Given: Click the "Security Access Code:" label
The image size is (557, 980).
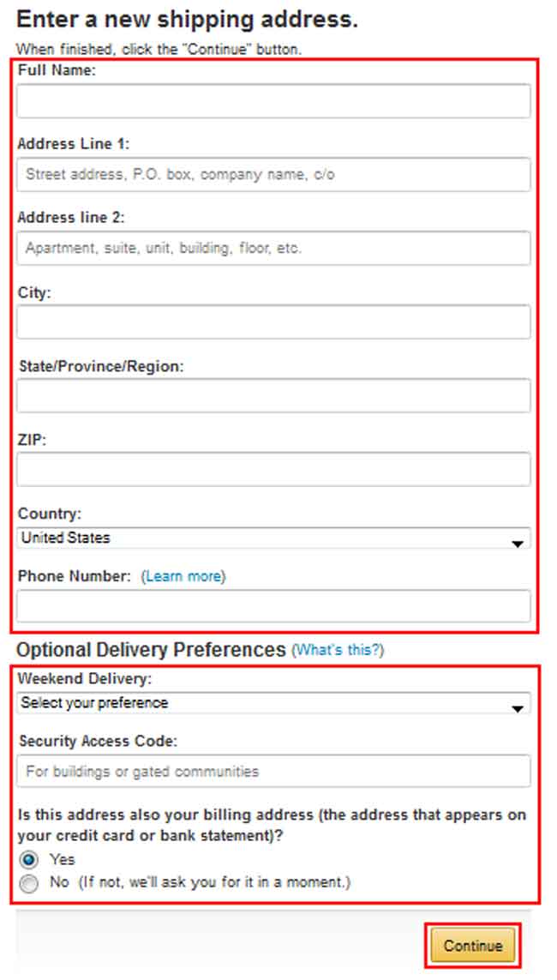Looking at the screenshot, I should 97,741.
